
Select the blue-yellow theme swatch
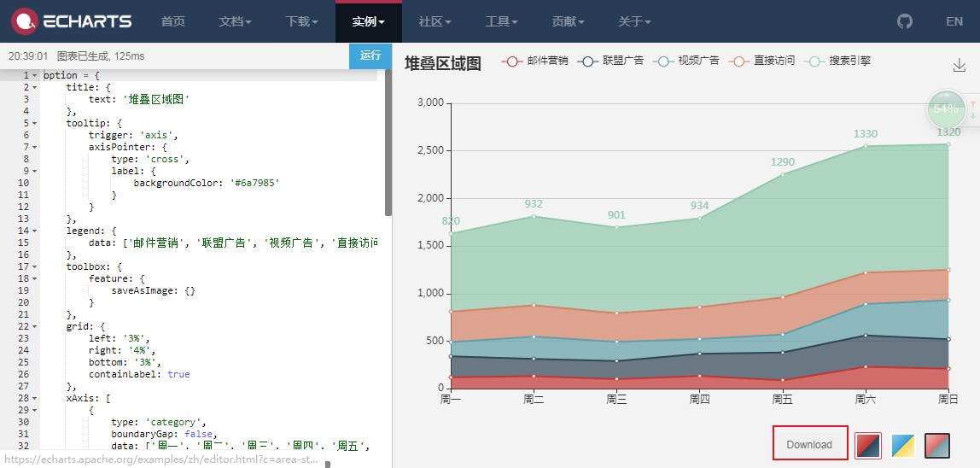902,446
